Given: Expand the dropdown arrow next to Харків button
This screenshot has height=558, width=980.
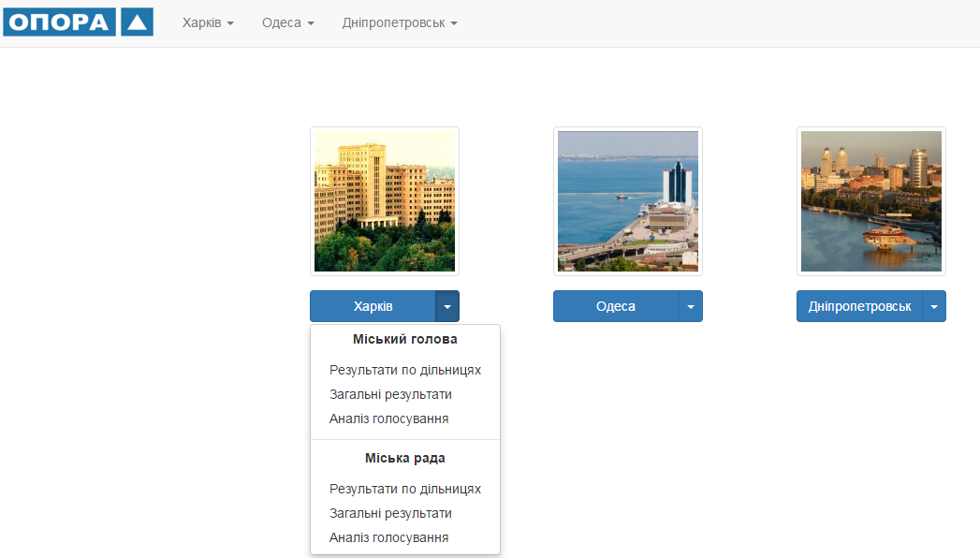Looking at the screenshot, I should coord(447,306).
